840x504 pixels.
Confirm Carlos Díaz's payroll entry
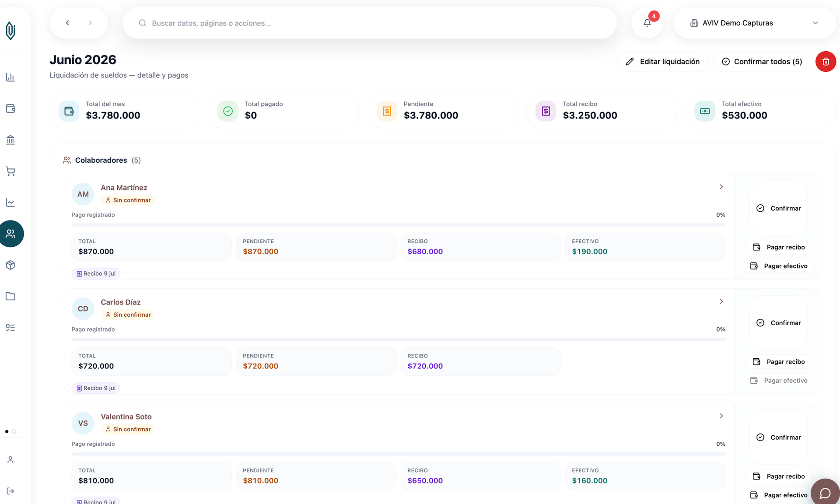click(778, 323)
